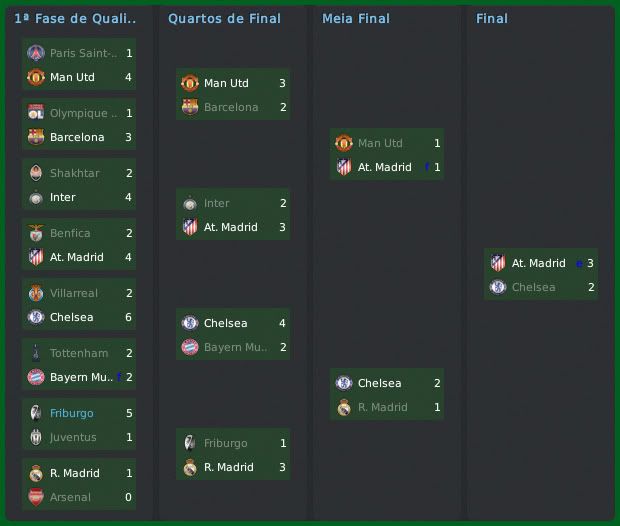620x526 pixels.
Task: Click Chelsea's score of 6 against Villarreal
Action: point(129,317)
